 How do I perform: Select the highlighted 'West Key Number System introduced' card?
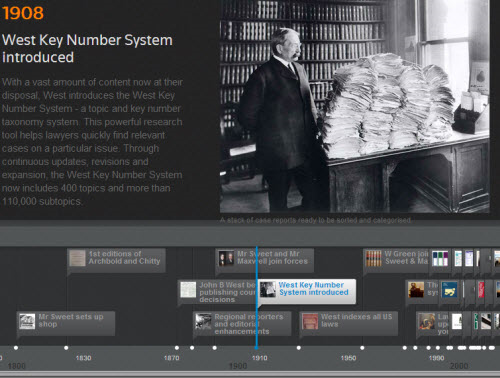[x=307, y=292]
